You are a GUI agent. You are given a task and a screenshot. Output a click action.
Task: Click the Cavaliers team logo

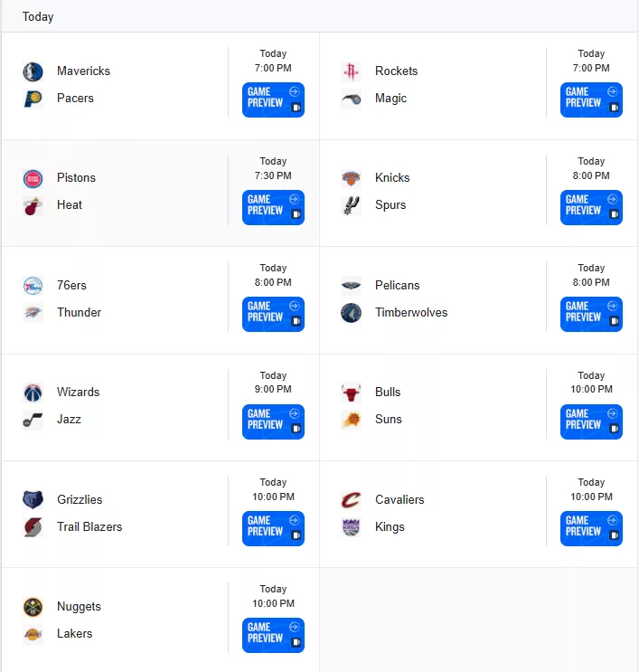click(x=351, y=500)
